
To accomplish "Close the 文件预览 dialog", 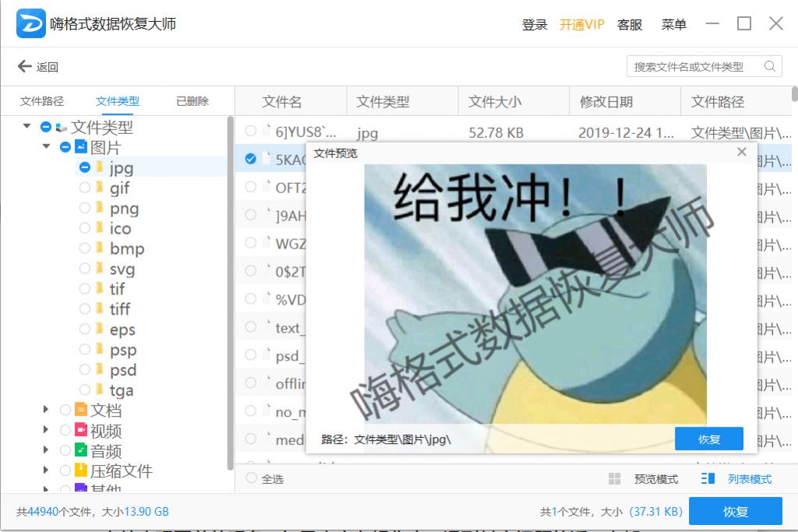I will click(x=742, y=152).
